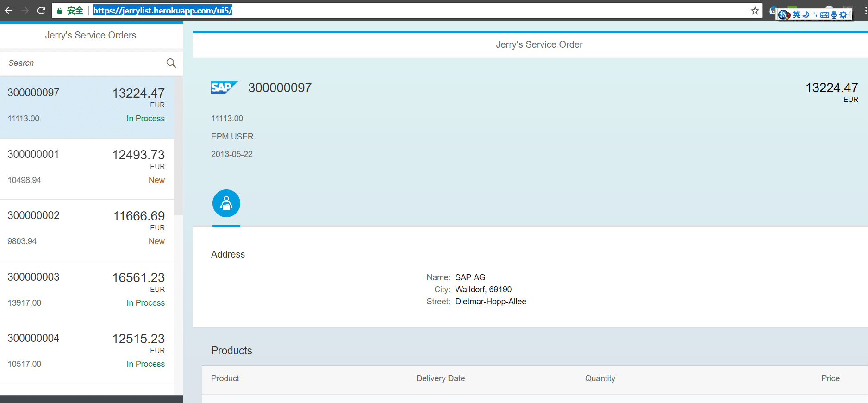Click the 11113.00 value in detail header
This screenshot has width=868, height=403.
(x=227, y=119)
